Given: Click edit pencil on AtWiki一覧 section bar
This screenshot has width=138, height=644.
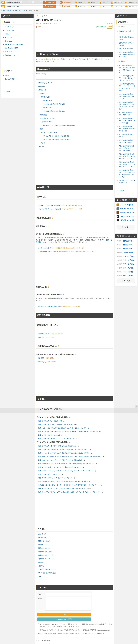Looking at the screenshot, I should pyautogui.click(x=51, y=187).
